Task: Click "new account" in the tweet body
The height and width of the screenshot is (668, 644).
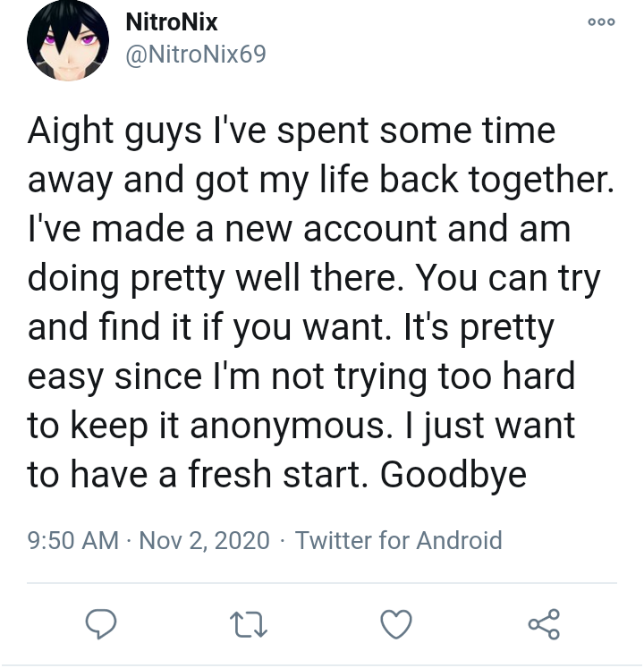Action: 331,229
